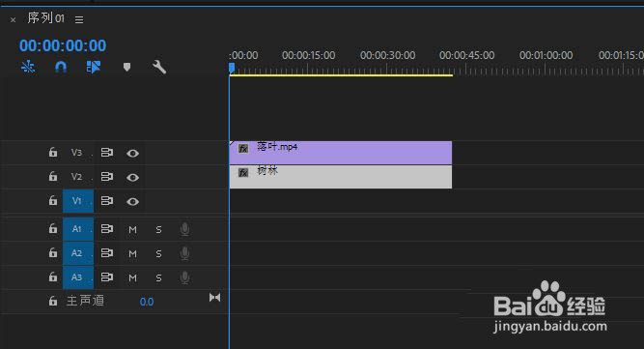Toggle sync lock on V2

click(x=107, y=177)
